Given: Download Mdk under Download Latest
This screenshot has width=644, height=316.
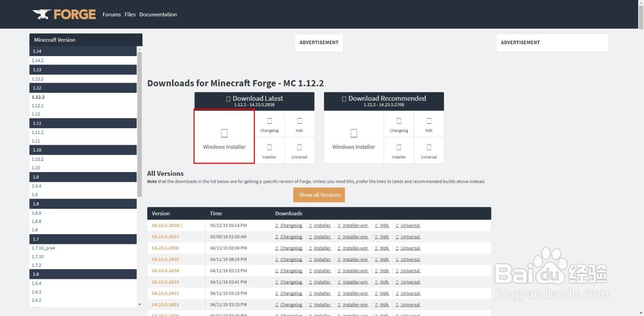Looking at the screenshot, I should pyautogui.click(x=299, y=124).
